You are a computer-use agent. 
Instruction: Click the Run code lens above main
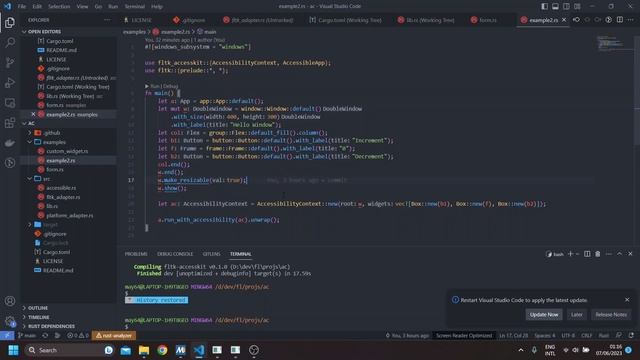pos(155,86)
